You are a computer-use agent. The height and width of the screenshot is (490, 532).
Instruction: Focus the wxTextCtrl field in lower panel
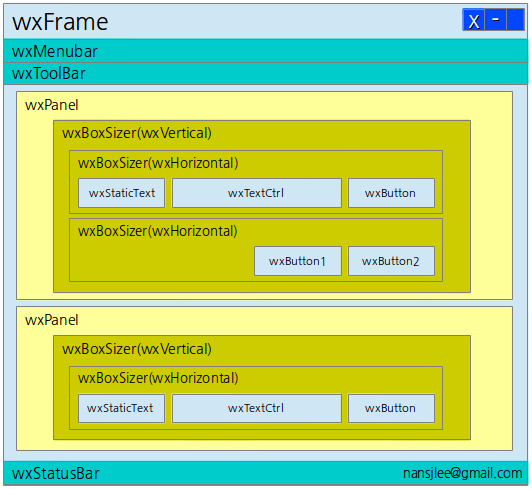pyautogui.click(x=257, y=408)
